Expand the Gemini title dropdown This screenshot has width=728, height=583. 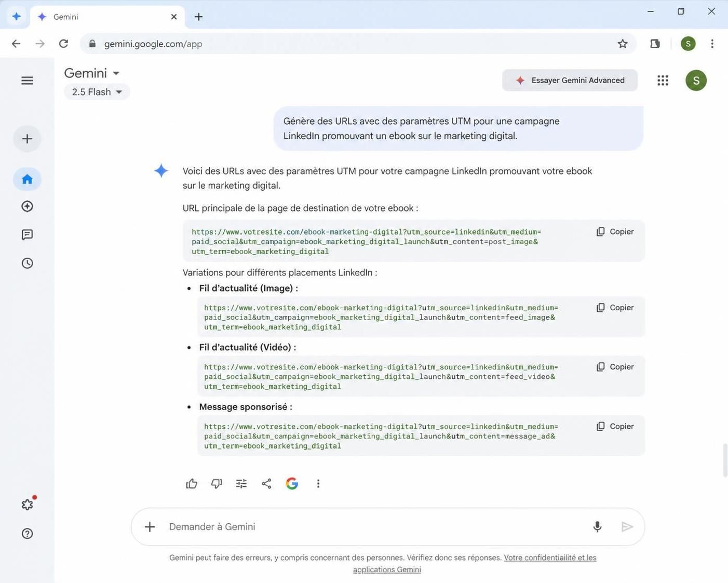pyautogui.click(x=92, y=73)
